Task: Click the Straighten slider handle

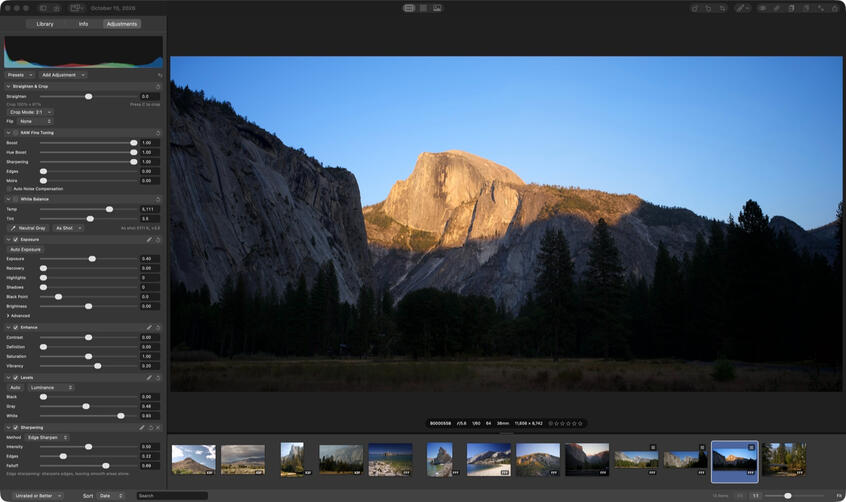Action: (x=88, y=97)
